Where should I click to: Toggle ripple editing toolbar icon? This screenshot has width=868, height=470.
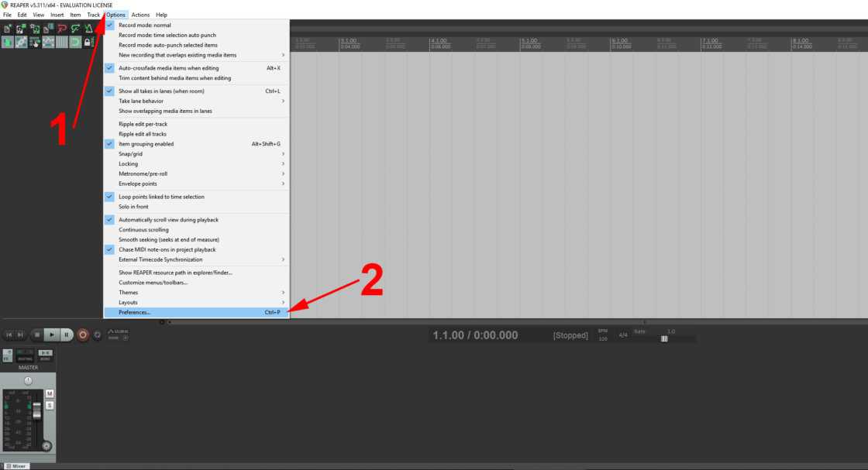[35, 42]
